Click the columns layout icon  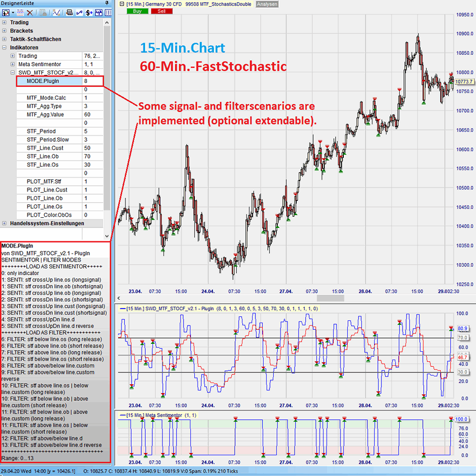pos(108,12)
